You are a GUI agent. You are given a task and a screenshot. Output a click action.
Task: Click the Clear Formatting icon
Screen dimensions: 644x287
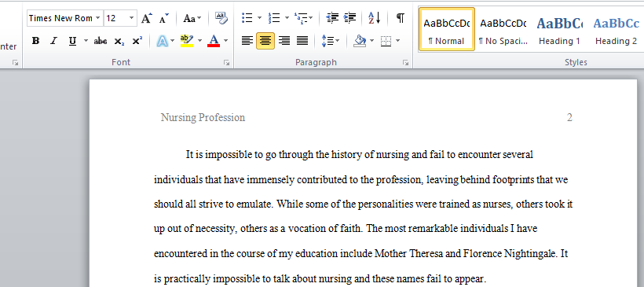pos(221,18)
